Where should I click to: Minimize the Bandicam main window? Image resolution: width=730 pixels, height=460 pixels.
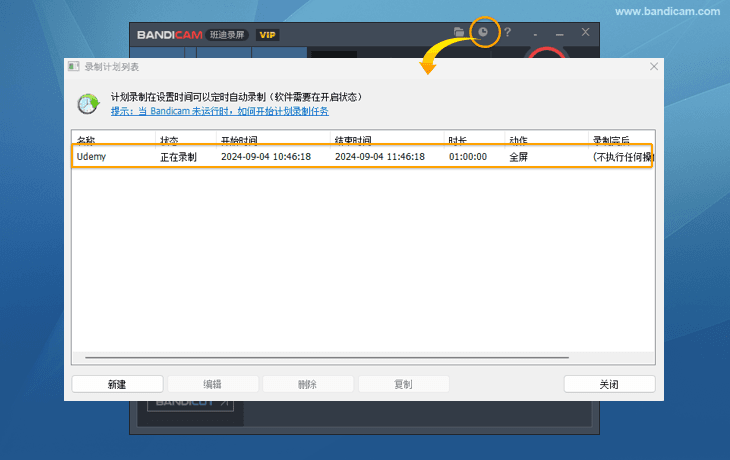[560, 34]
